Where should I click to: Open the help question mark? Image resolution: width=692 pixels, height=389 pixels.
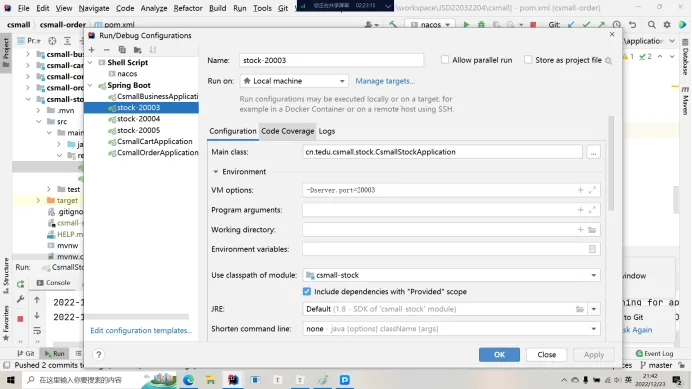(x=98, y=355)
